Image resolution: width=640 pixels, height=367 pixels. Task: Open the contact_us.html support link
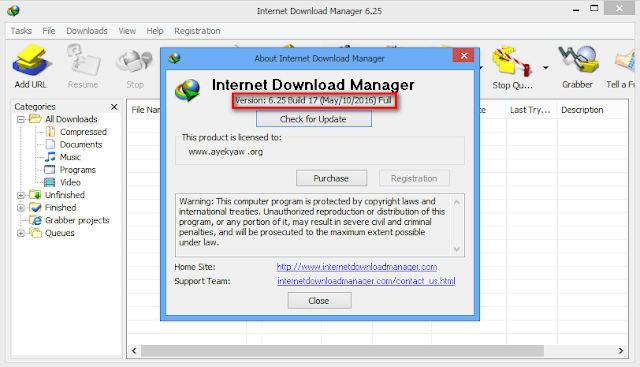pos(366,281)
